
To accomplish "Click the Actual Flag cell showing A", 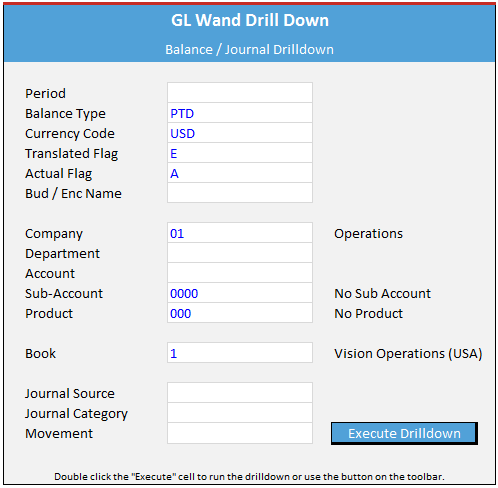I will pos(240,173).
